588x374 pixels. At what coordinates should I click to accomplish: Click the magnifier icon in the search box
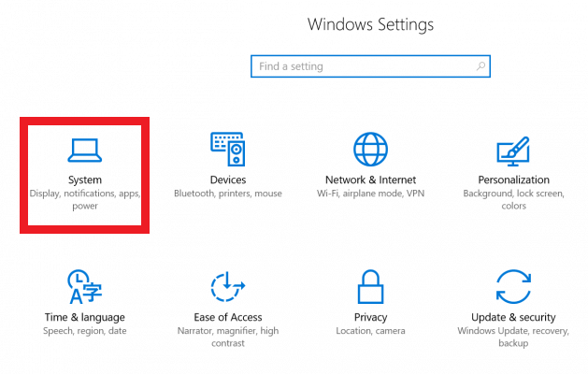tap(480, 66)
